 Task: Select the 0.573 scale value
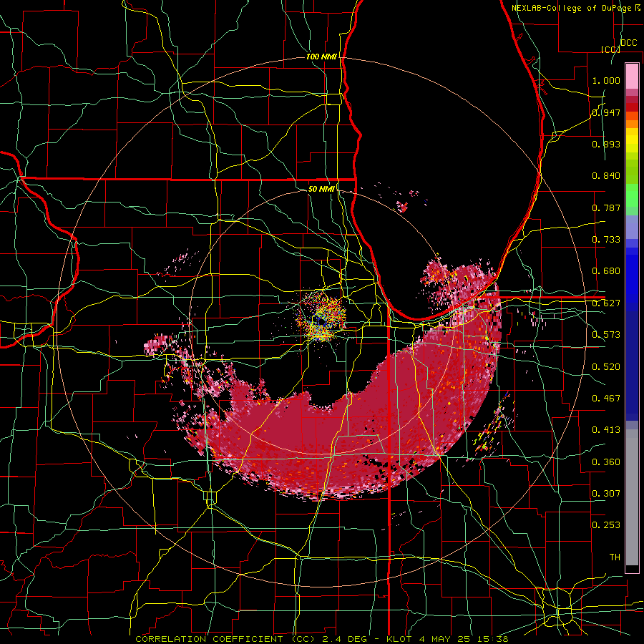(606, 335)
